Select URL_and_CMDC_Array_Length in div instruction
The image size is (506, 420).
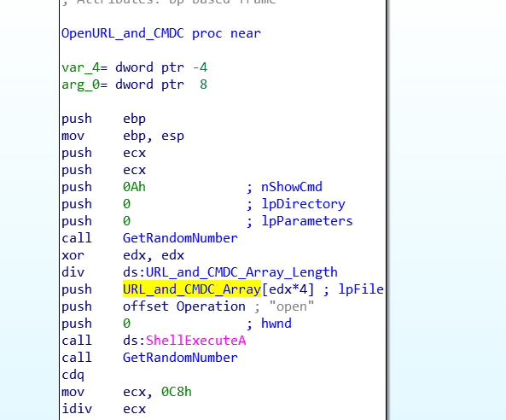point(241,272)
